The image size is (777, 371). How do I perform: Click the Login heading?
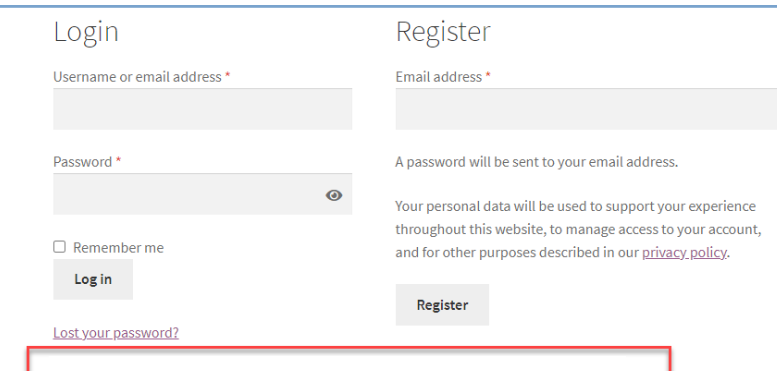click(x=86, y=32)
